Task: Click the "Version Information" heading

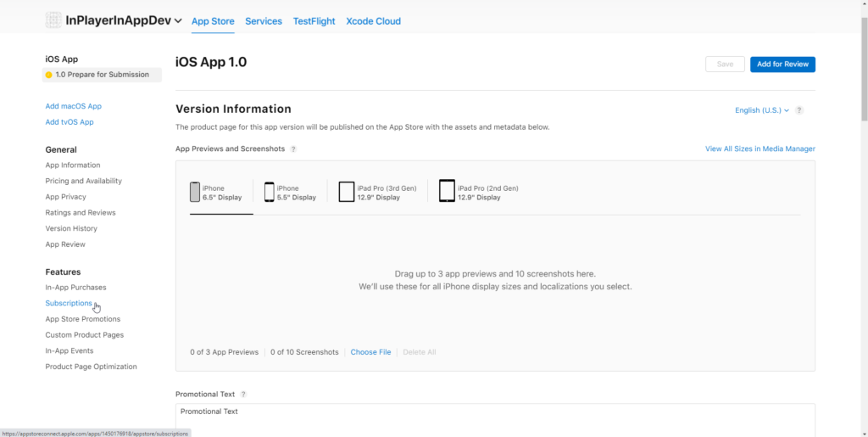Action: tap(233, 109)
